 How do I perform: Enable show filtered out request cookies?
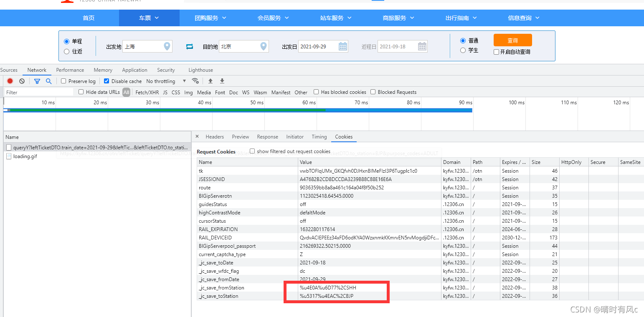pos(252,151)
